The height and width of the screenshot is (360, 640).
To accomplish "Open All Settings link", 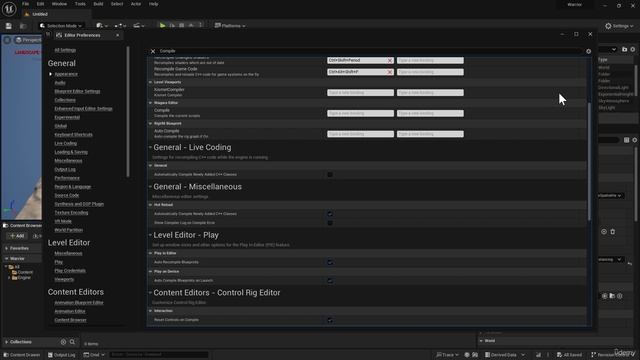I will point(65,50).
